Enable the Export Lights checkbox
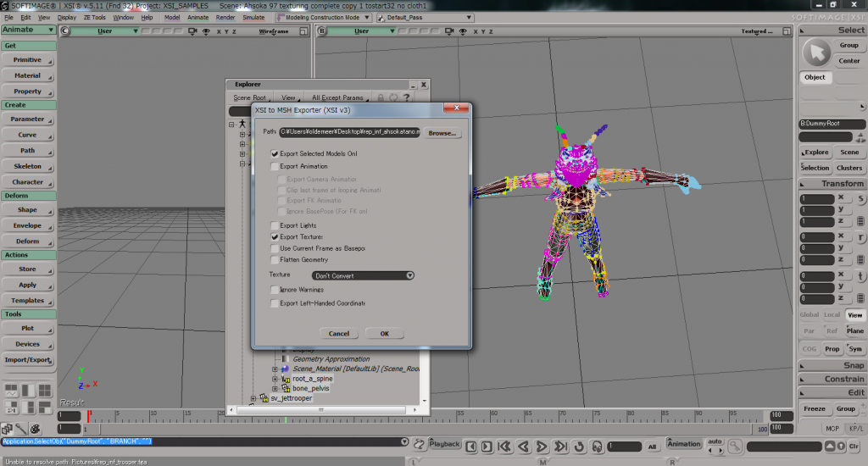This screenshot has width=868, height=466. pos(275,225)
